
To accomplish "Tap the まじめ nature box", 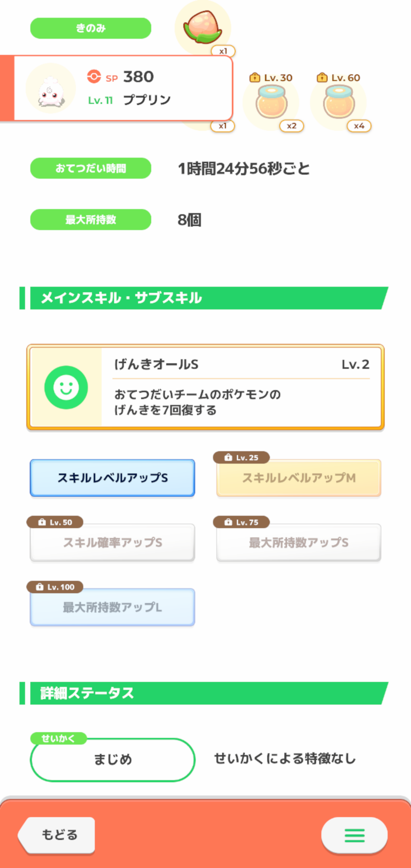I will (x=112, y=759).
